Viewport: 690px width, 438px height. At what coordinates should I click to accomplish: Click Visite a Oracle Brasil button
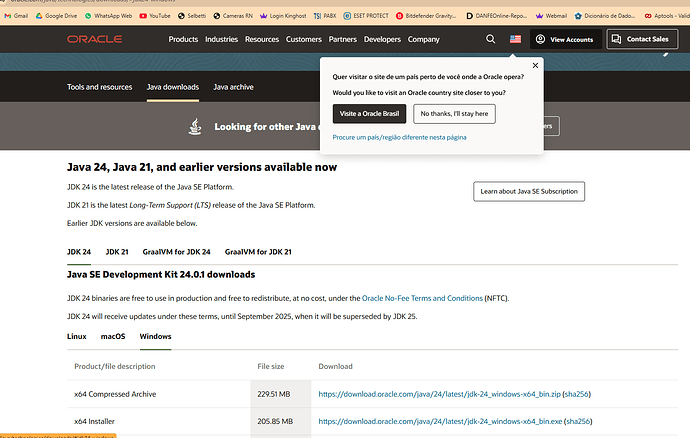click(x=369, y=114)
